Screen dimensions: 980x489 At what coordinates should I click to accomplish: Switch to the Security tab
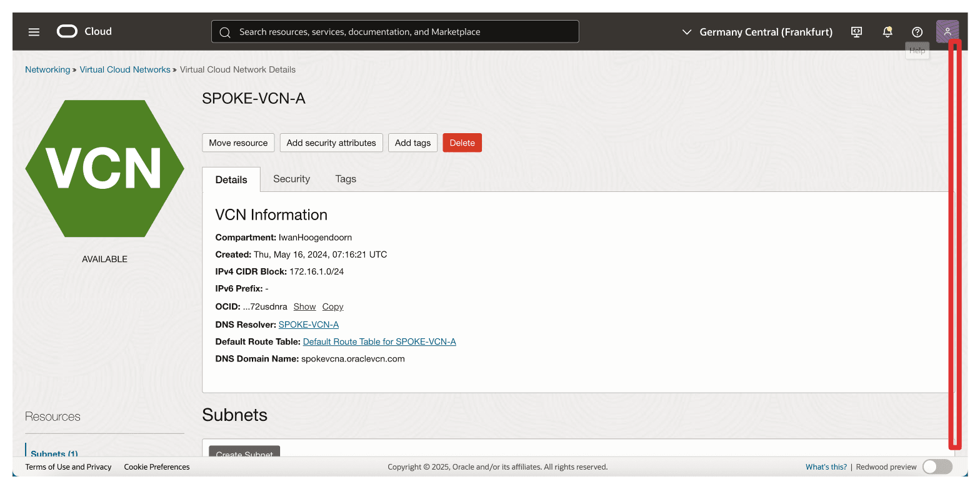click(291, 179)
